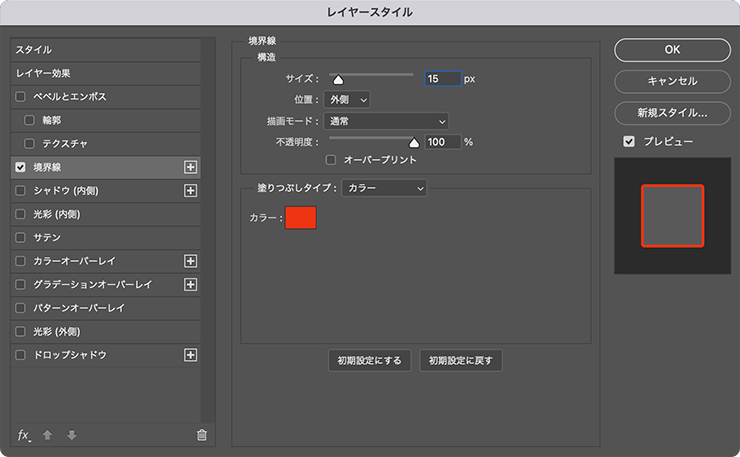Click the 初期設定に戻す button

[461, 361]
